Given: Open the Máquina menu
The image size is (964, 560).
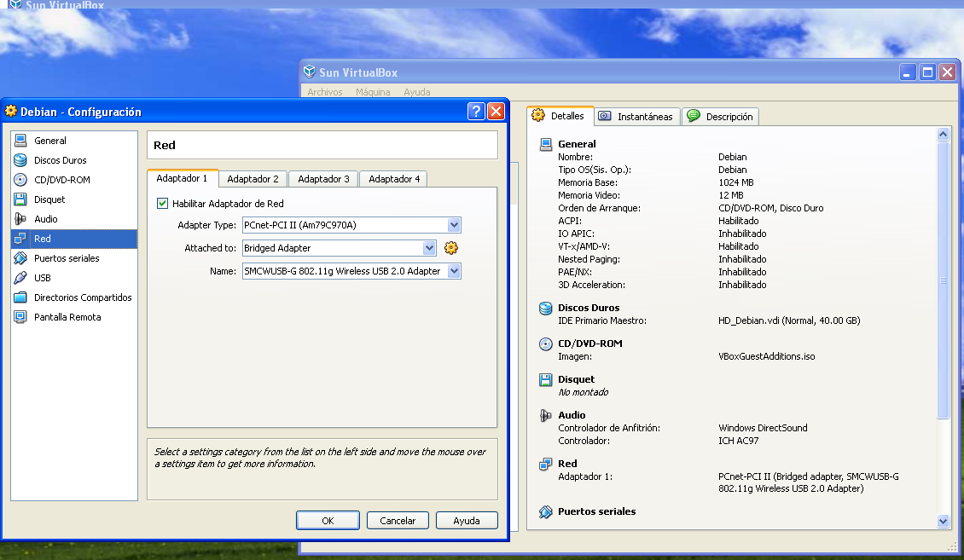Looking at the screenshot, I should [373, 92].
